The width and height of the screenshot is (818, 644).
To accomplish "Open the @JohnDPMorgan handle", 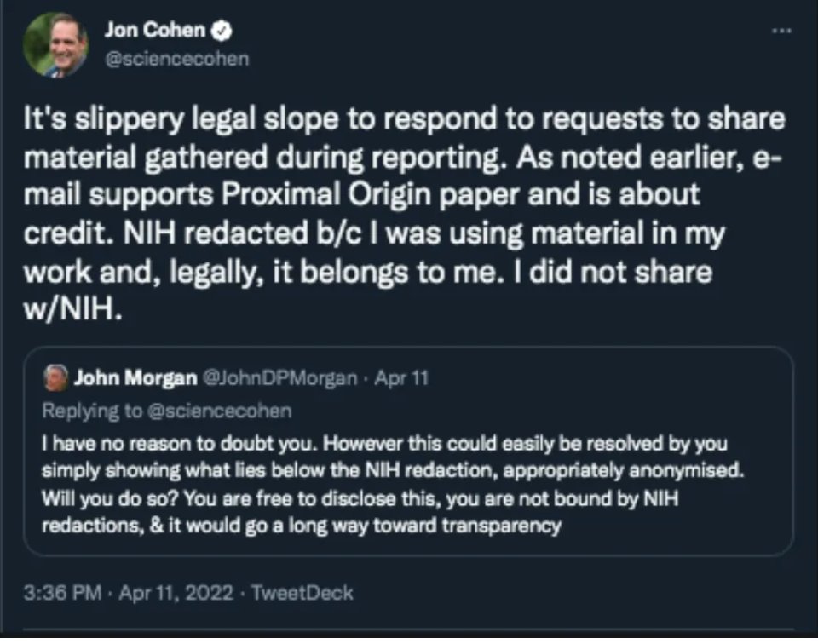I will pos(278,378).
